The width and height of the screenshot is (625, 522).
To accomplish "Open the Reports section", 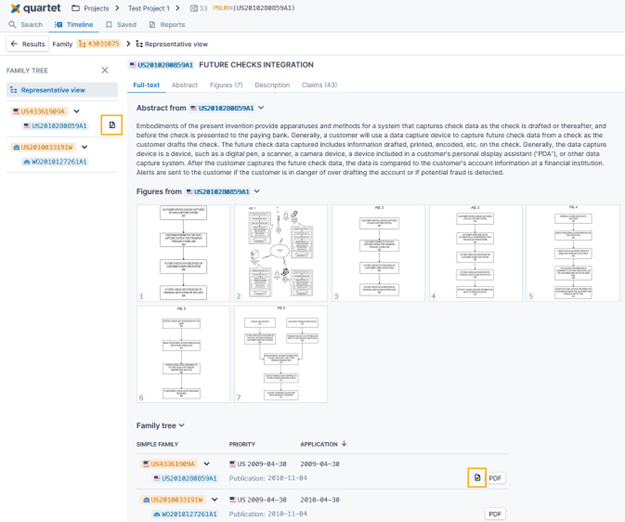I will (x=167, y=24).
